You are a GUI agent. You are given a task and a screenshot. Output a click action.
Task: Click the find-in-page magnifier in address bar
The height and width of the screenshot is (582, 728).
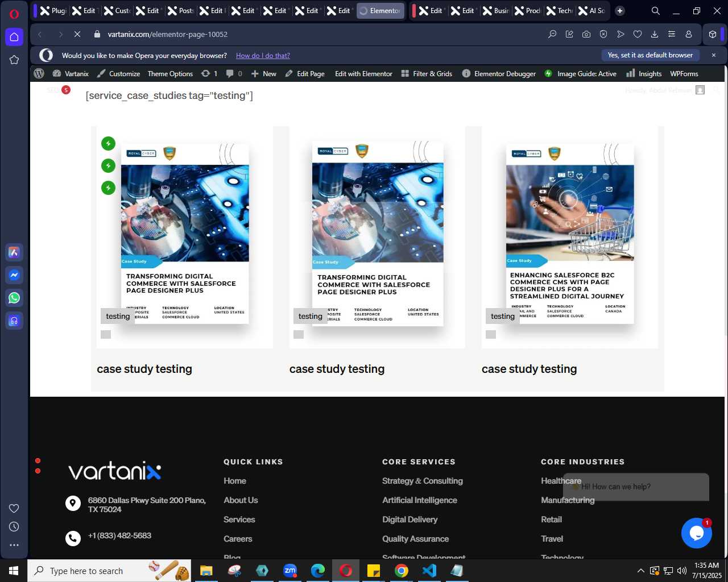click(x=552, y=34)
